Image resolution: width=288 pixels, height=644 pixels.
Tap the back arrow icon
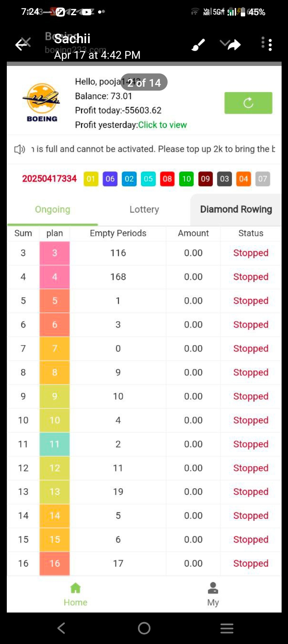coord(22,44)
